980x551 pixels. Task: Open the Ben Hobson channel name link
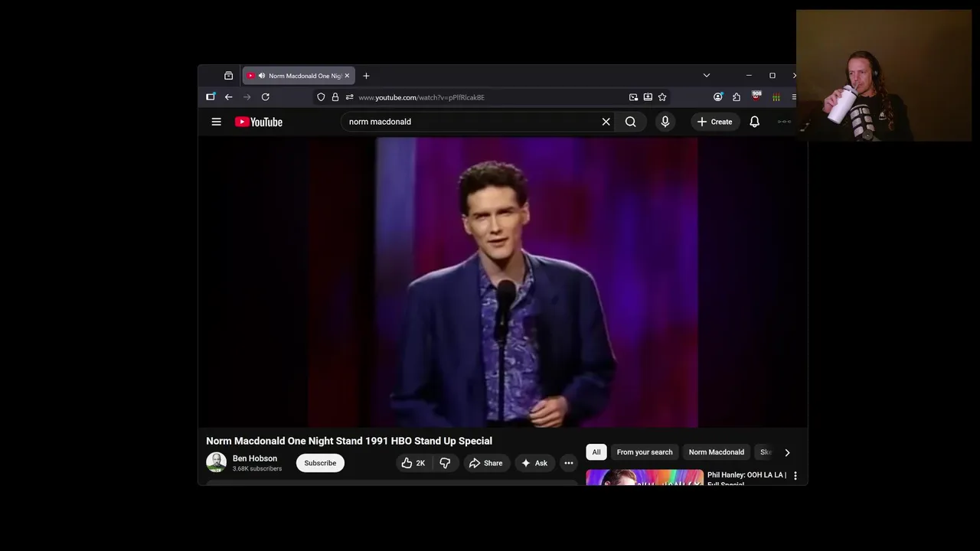(255, 458)
